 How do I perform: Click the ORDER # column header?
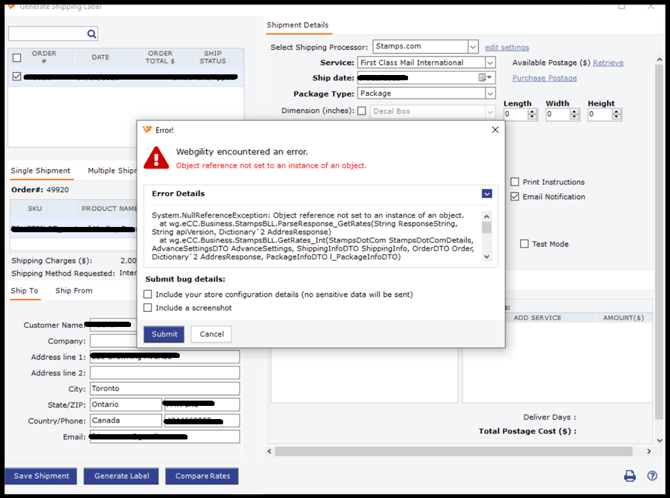tap(44, 57)
